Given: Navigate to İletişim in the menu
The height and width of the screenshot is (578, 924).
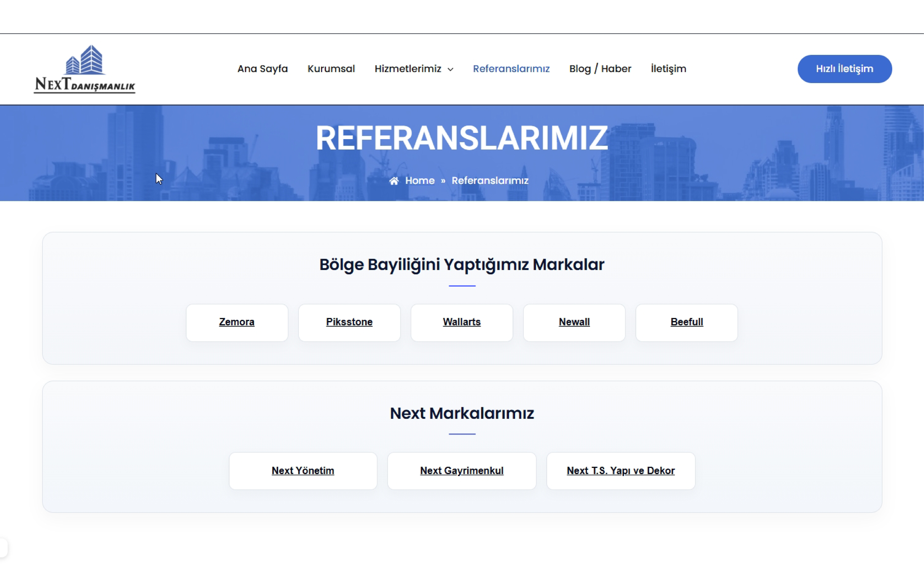Looking at the screenshot, I should [x=668, y=69].
